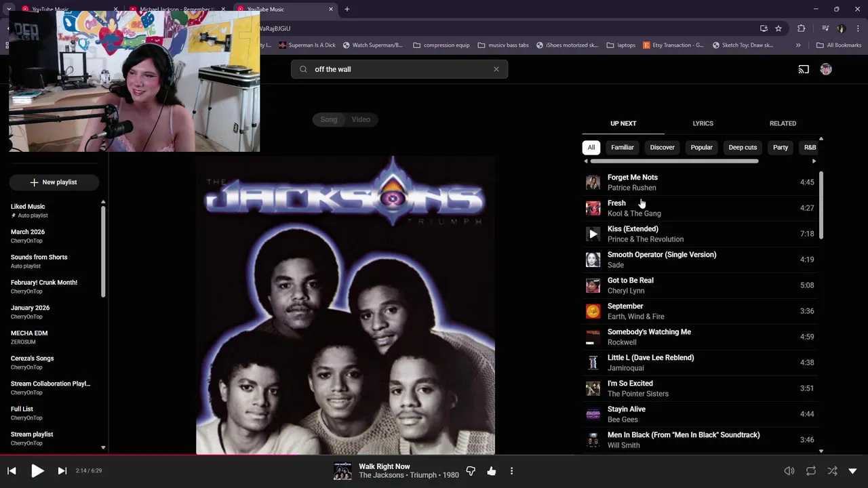868x488 pixels.
Task: Expand the bookmarks overflow chevron
Action: [798, 45]
